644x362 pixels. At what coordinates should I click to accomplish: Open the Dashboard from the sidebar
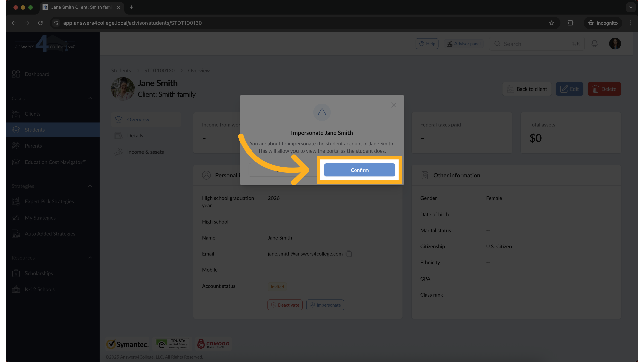[37, 74]
